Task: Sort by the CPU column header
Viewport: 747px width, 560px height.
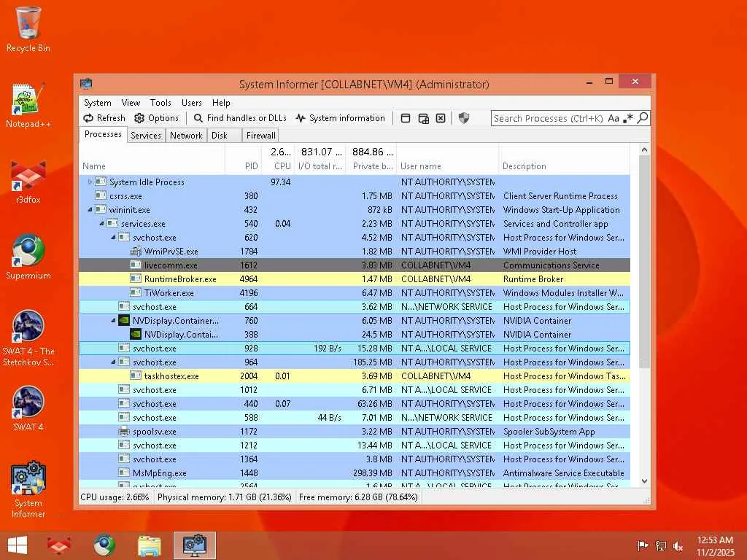Action: point(278,159)
